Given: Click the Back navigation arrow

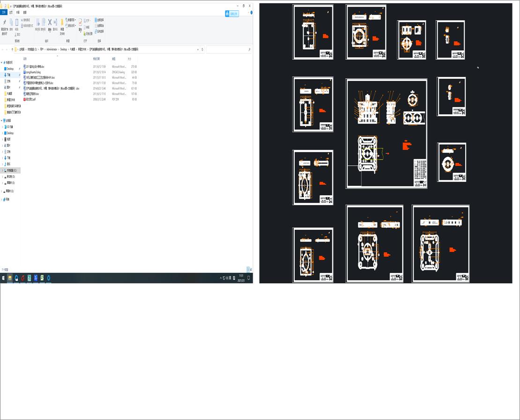Looking at the screenshot, I should pos(3,49).
